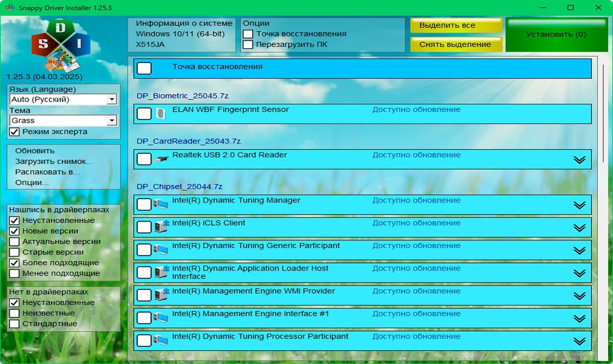Select checkbox for ELAN WBF Fingerprint Sensor
The image size is (613, 364).
coord(145,113)
